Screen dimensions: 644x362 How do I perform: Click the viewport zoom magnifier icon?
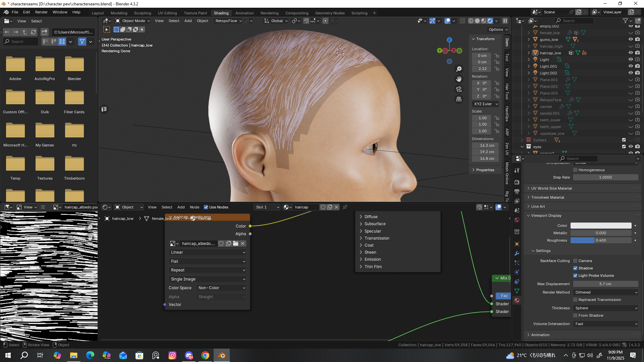[x=459, y=69]
